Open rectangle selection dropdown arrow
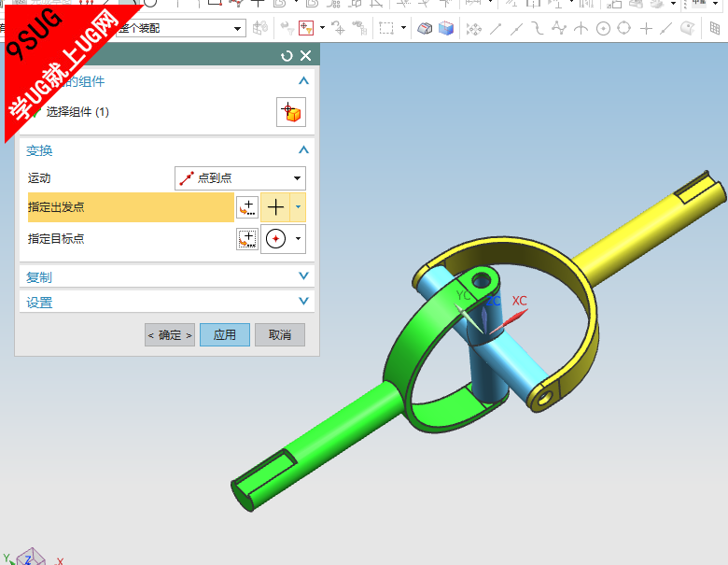Viewport: 728px width, 565px height. click(x=403, y=28)
